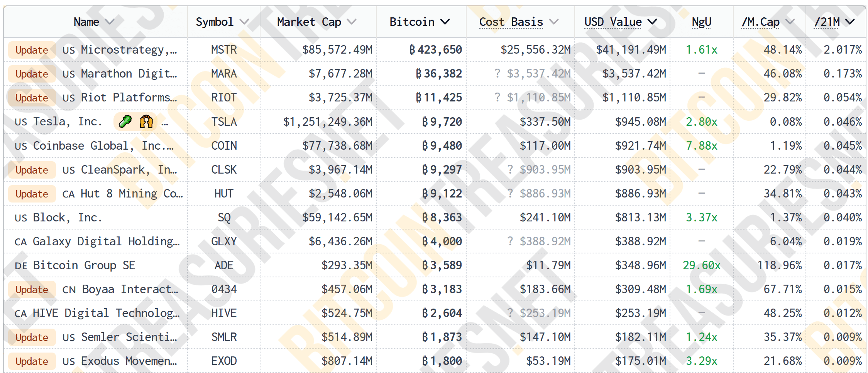The height and width of the screenshot is (373, 868).
Task: Sort by the /21M column arrow
Action: (849, 22)
